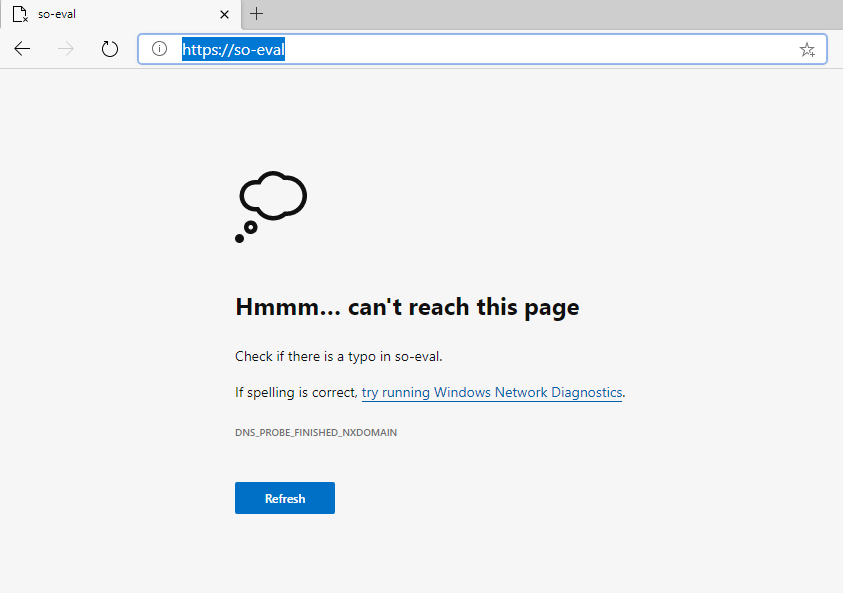Select the so-eval tab
The image size is (843, 593).
121,15
